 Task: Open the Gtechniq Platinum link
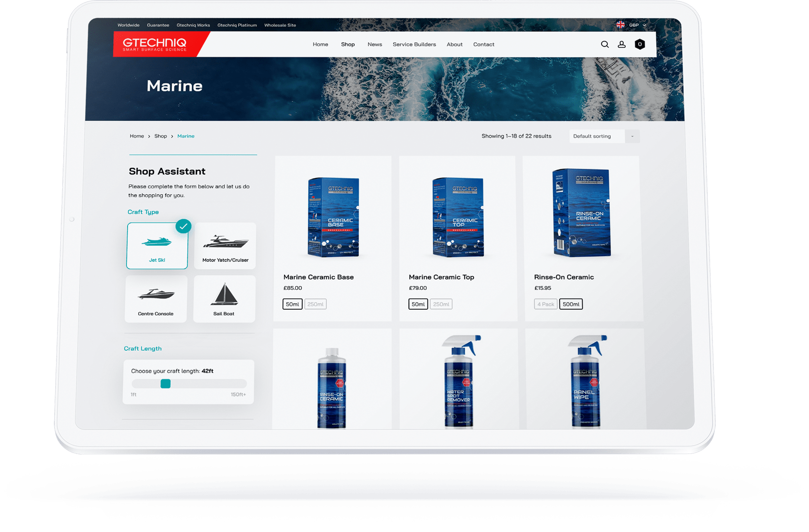pos(237,25)
